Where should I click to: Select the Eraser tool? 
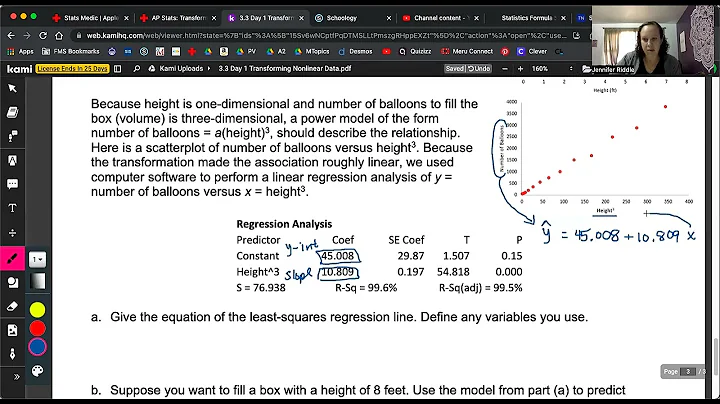click(12, 306)
